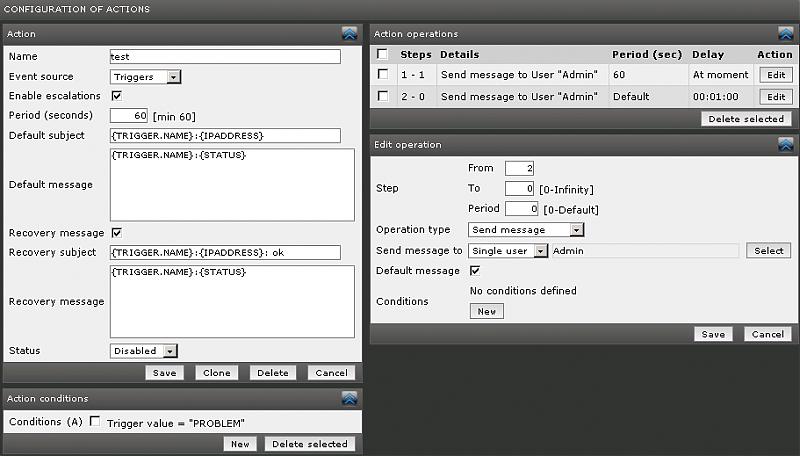Click Cancel in the Action panel
This screenshot has width=800, height=456.
click(332, 373)
